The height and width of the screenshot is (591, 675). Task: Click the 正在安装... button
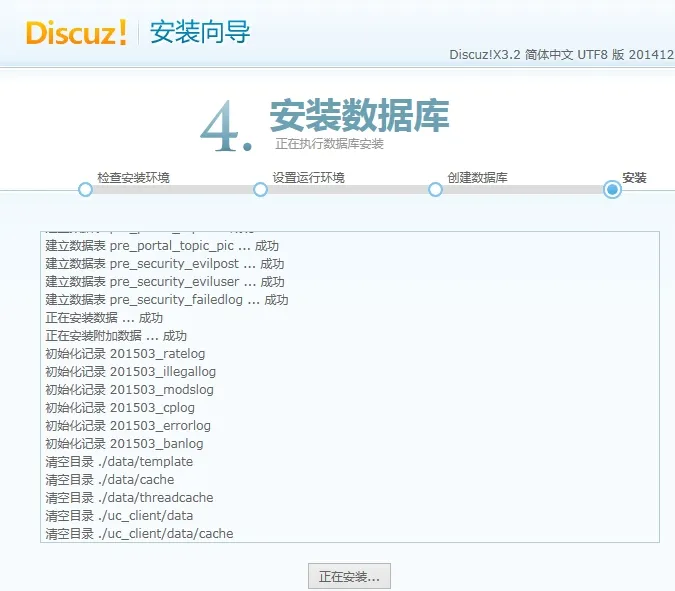pyautogui.click(x=349, y=576)
